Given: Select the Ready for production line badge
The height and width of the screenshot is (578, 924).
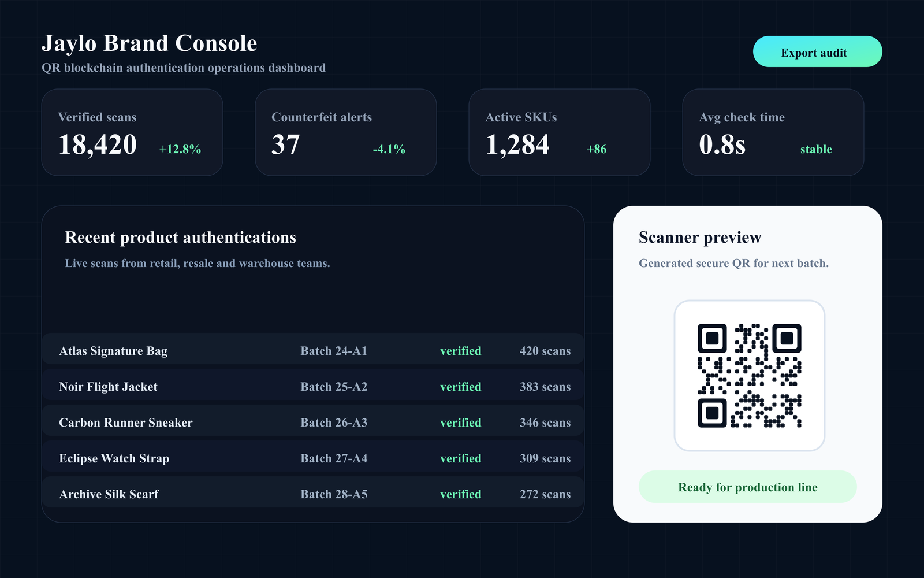Looking at the screenshot, I should point(747,487).
